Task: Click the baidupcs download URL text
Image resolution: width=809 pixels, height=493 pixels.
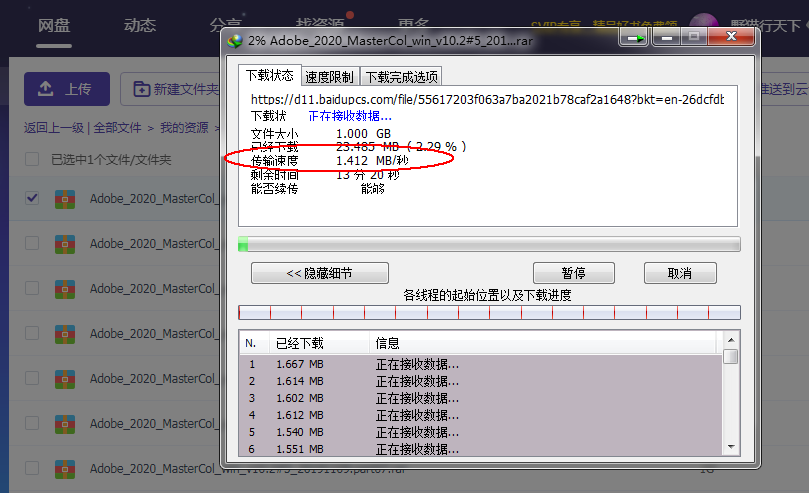Action: coord(488,100)
